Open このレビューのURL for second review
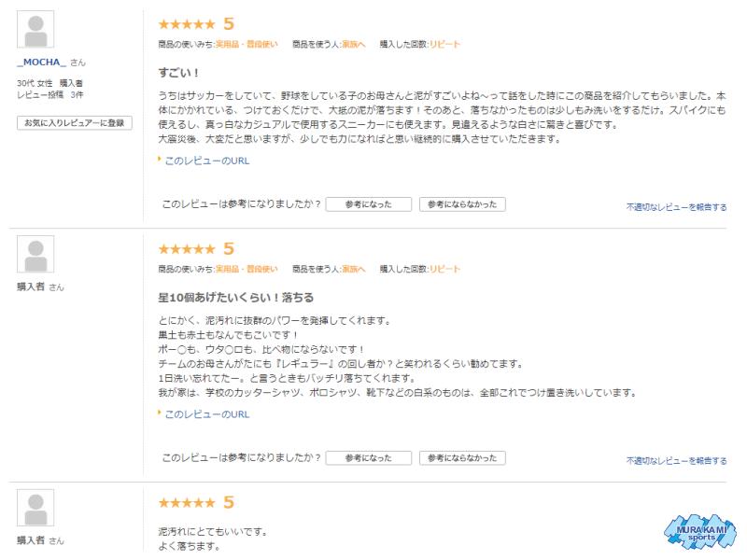This screenshot has width=747, height=560. click(206, 414)
